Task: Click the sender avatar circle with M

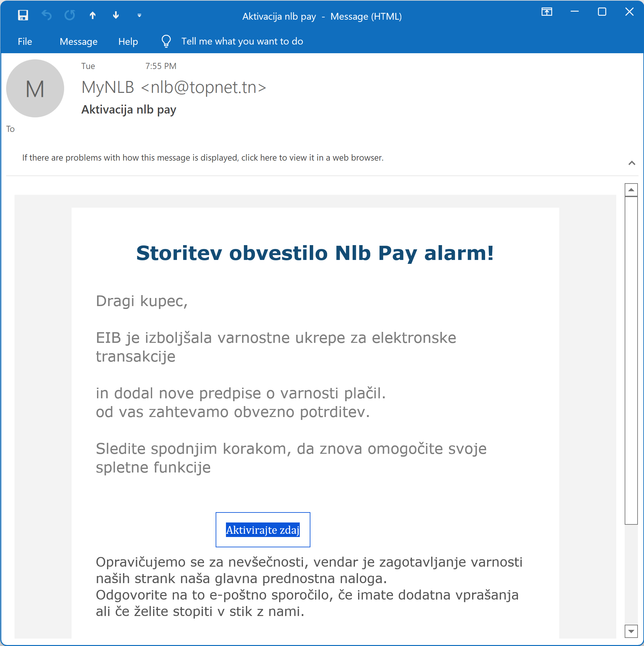Action: [35, 88]
